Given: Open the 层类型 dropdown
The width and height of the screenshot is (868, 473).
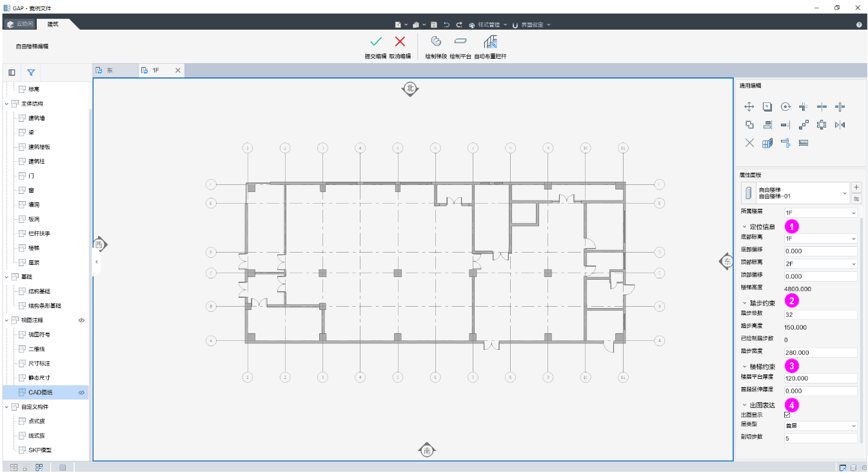Looking at the screenshot, I should coord(820,426).
